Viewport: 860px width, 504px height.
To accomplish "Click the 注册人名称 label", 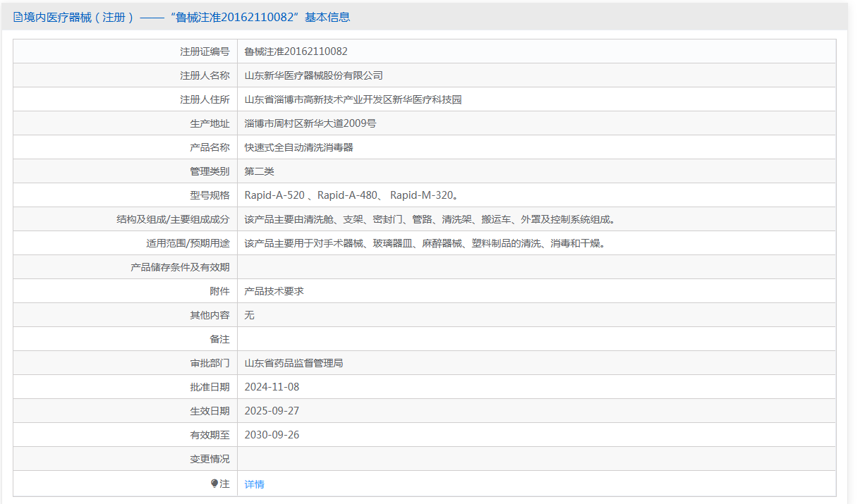I will pos(205,75).
